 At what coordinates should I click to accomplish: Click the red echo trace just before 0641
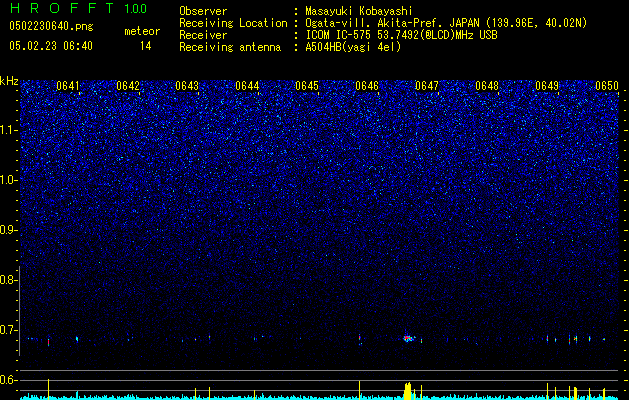pos(49,342)
